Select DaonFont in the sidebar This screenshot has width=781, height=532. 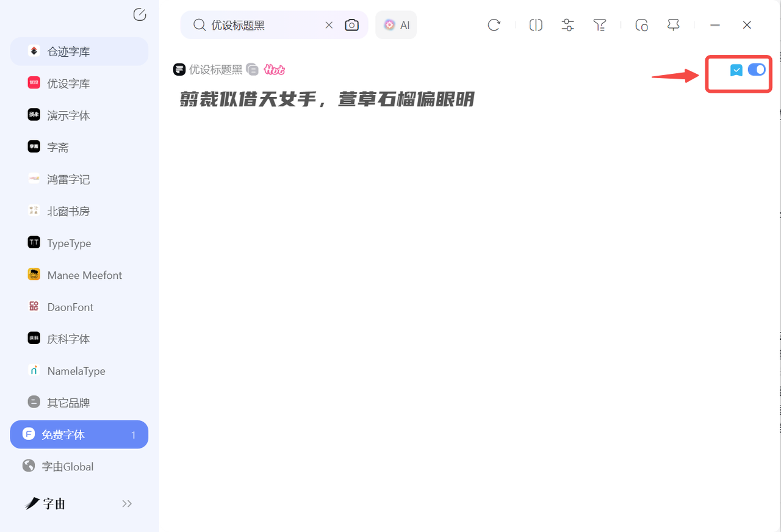pos(79,307)
